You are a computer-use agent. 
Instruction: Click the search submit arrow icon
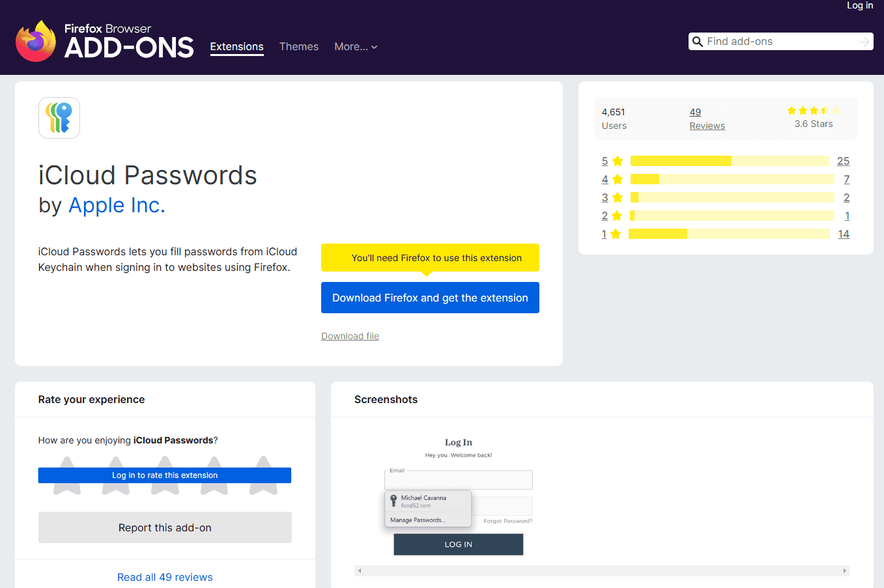[864, 42]
